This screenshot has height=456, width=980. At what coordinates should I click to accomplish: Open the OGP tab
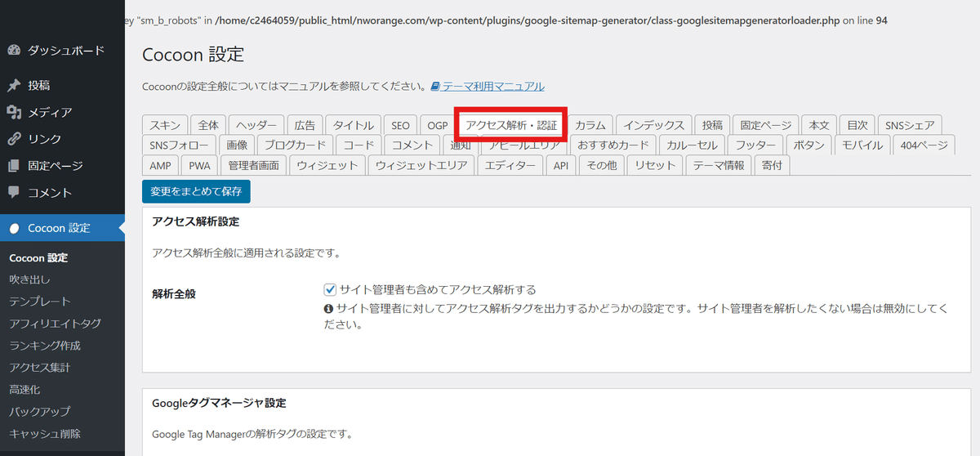[x=437, y=125]
